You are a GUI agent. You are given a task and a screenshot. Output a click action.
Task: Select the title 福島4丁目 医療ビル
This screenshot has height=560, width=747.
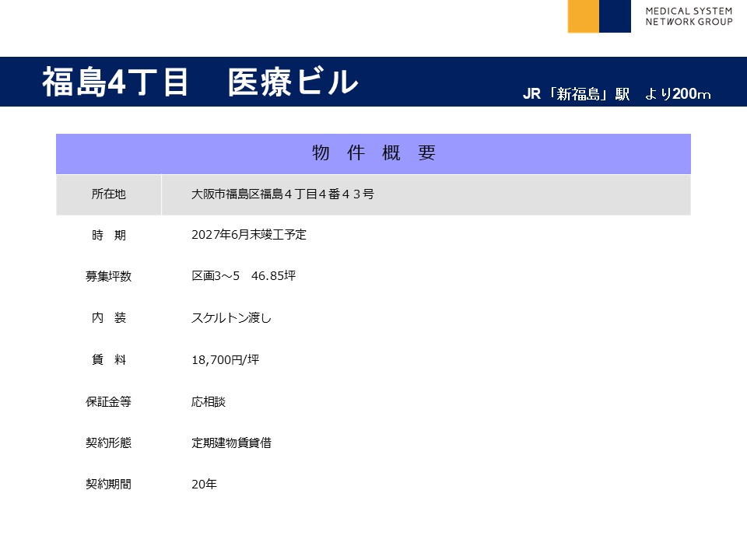pyautogui.click(x=200, y=82)
